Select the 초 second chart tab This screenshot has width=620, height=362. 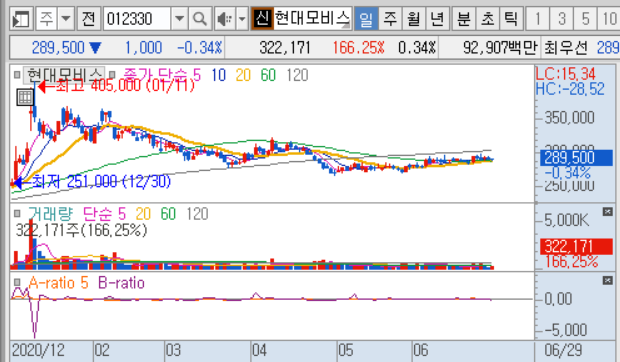(x=488, y=18)
